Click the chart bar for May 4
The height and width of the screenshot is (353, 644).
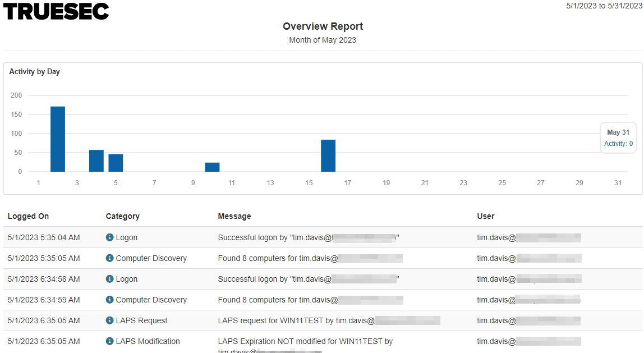tap(96, 161)
